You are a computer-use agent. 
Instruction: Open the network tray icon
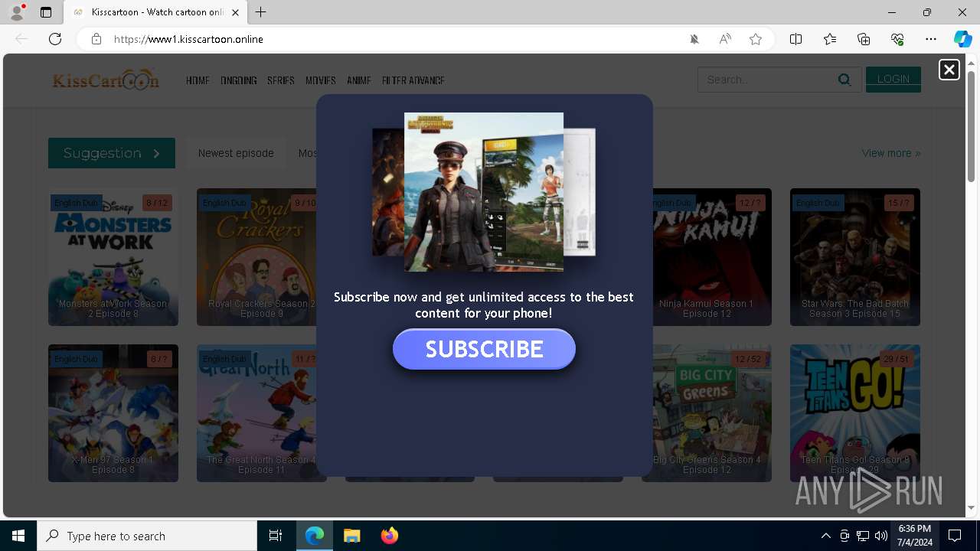point(863,536)
